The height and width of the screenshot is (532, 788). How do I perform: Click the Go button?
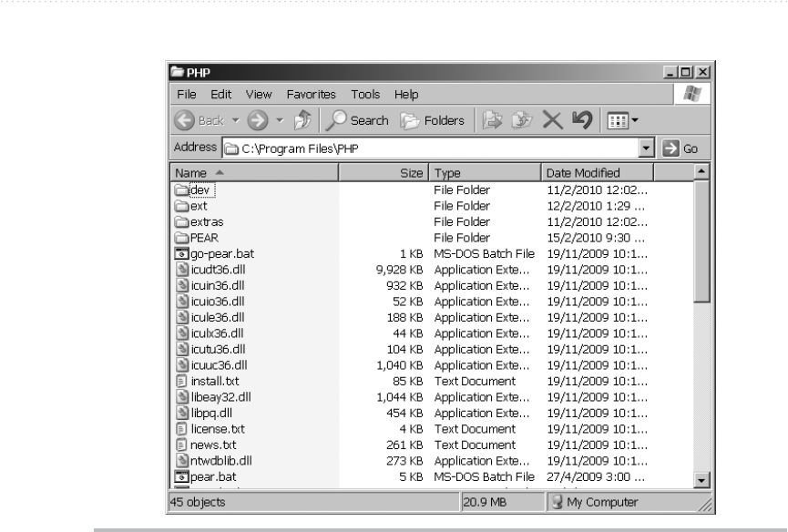click(681, 148)
